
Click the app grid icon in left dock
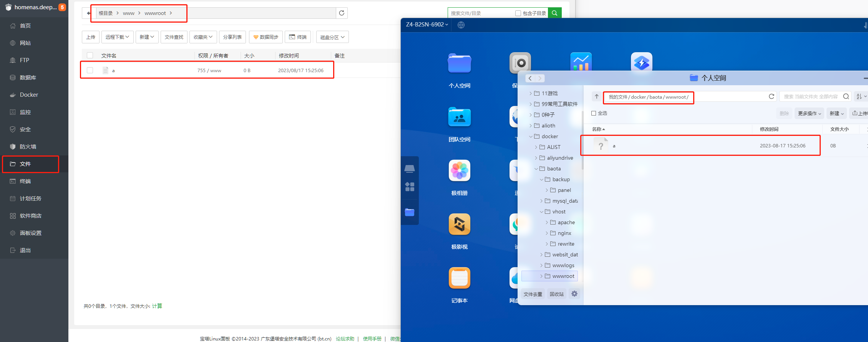tap(410, 187)
